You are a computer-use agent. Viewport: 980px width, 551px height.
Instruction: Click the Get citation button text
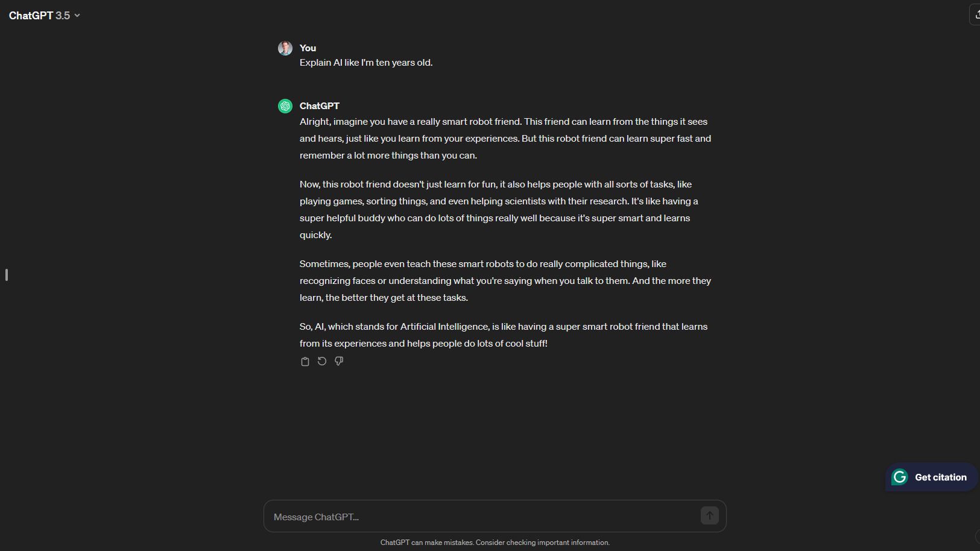point(940,477)
